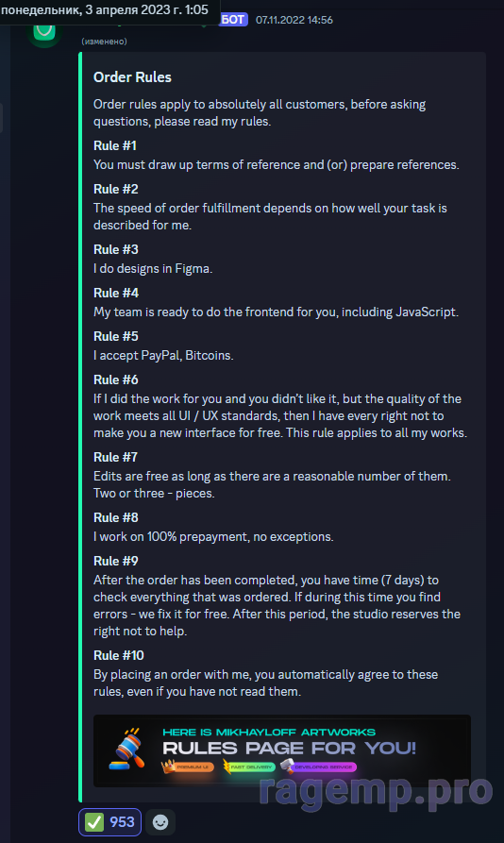Screen dimensions: 504x843
Task: Click the Rule #1 heading
Action: click(x=115, y=145)
